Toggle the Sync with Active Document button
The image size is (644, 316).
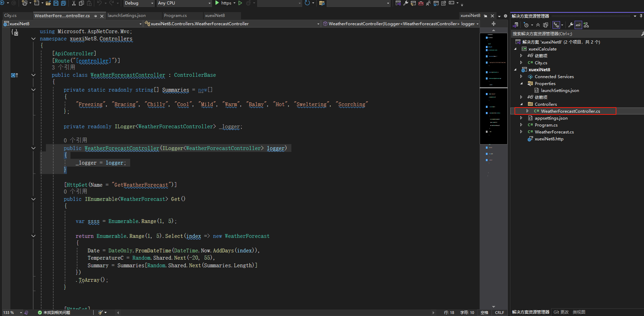tap(556, 25)
